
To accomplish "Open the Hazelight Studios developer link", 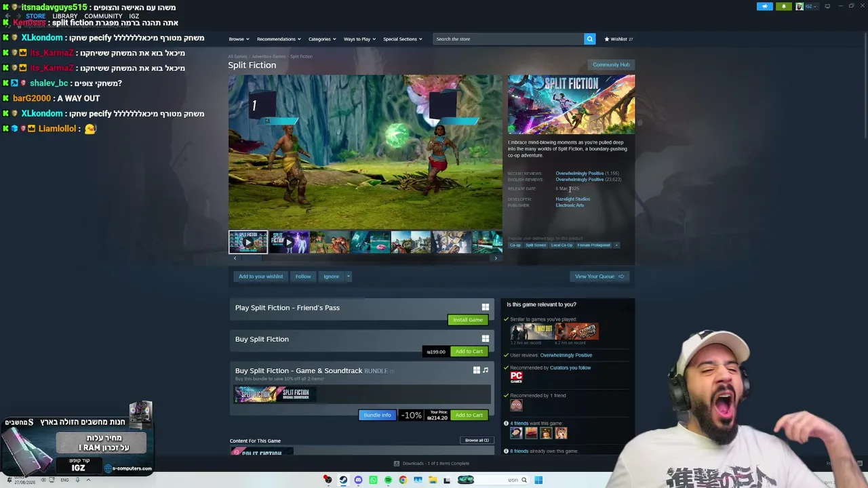I will [573, 199].
